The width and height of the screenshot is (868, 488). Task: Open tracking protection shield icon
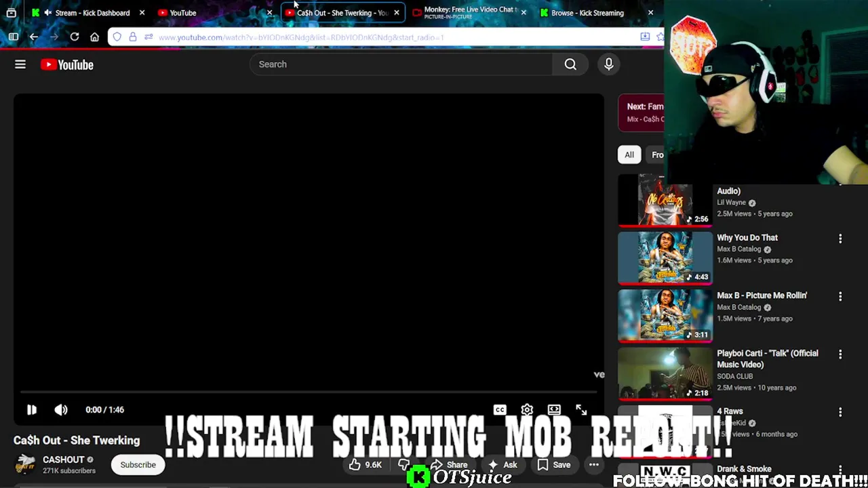pyautogui.click(x=117, y=37)
